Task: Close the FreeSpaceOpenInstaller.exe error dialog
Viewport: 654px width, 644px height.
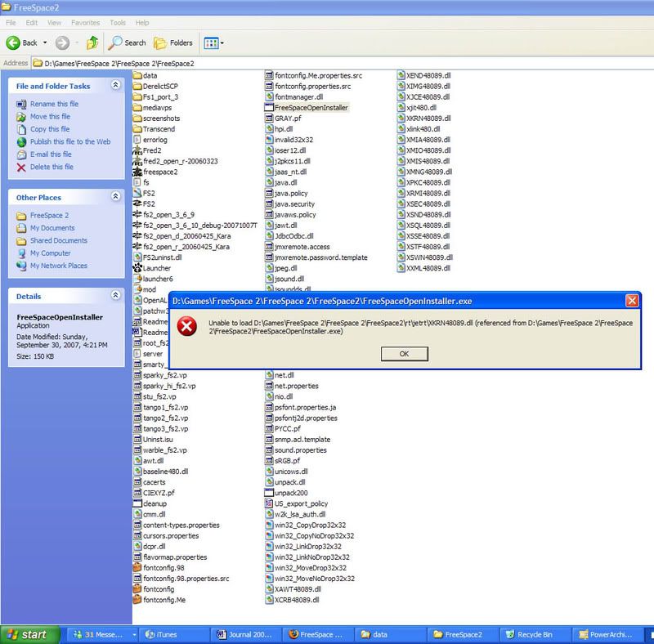Action: pyautogui.click(x=632, y=301)
